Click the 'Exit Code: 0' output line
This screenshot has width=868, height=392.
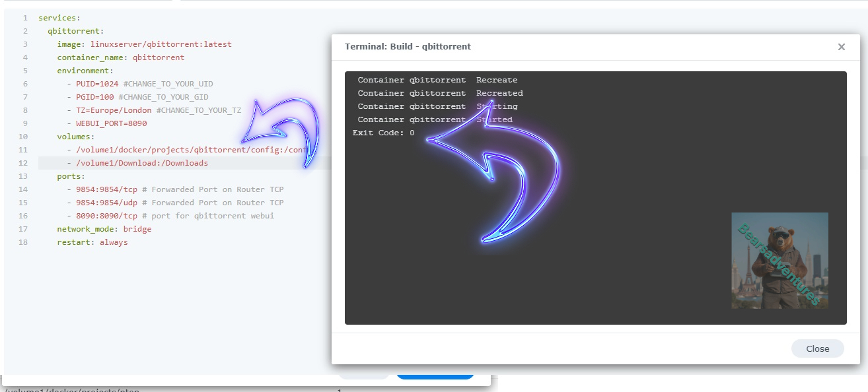point(384,133)
